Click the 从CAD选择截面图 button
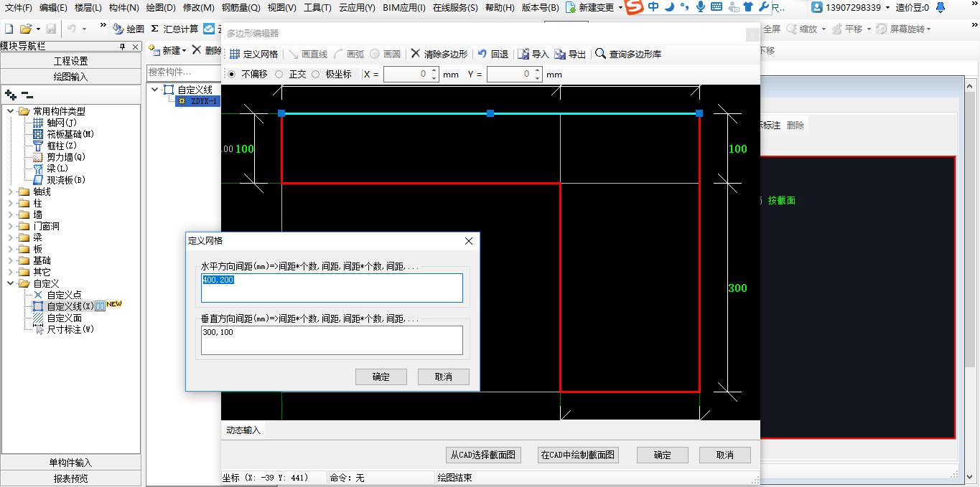980x487 pixels. pyautogui.click(x=483, y=455)
